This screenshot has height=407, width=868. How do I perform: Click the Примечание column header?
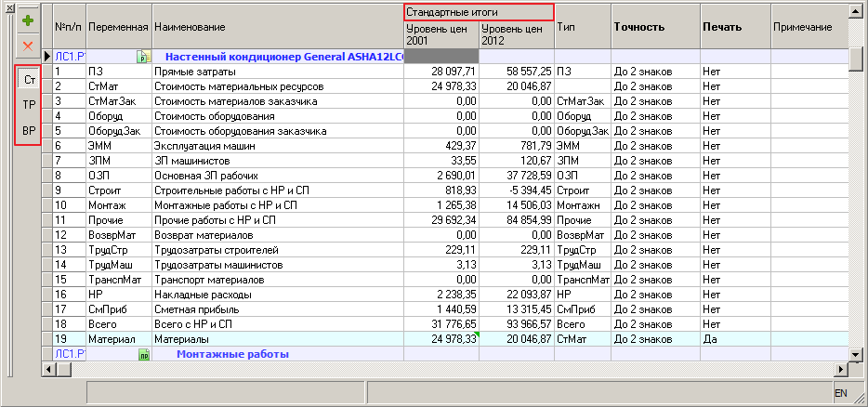pyautogui.click(x=809, y=27)
